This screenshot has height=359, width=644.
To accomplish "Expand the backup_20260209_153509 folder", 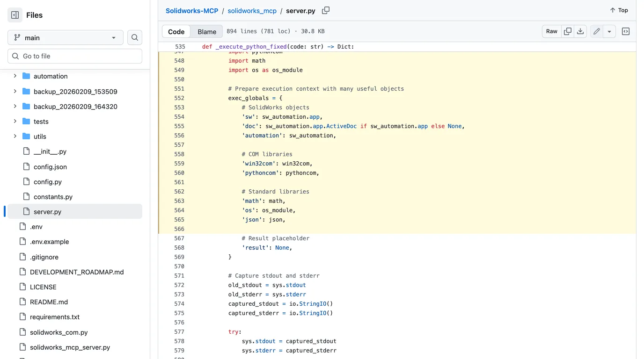I will pyautogui.click(x=15, y=91).
